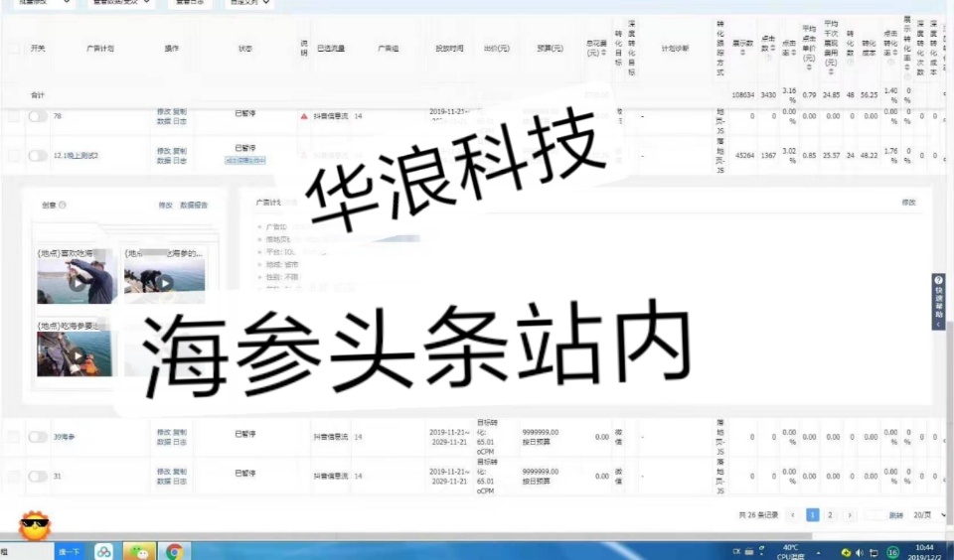The height and width of the screenshot is (560, 954).
Task: Open the 39海参 plan name link
Action: click(64, 437)
